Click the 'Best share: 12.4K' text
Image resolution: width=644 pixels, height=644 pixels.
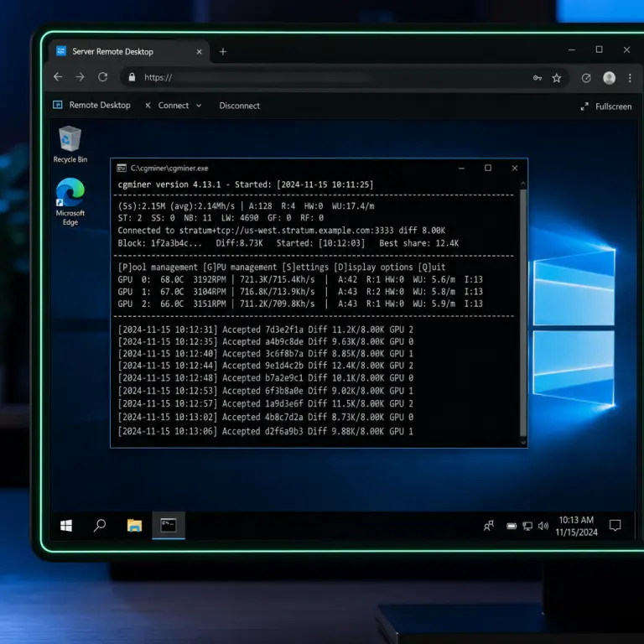(x=419, y=243)
